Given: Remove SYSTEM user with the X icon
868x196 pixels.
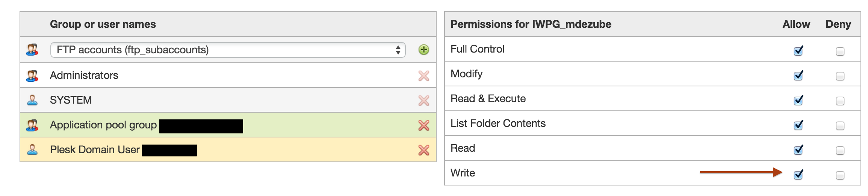Looking at the screenshot, I should (423, 101).
